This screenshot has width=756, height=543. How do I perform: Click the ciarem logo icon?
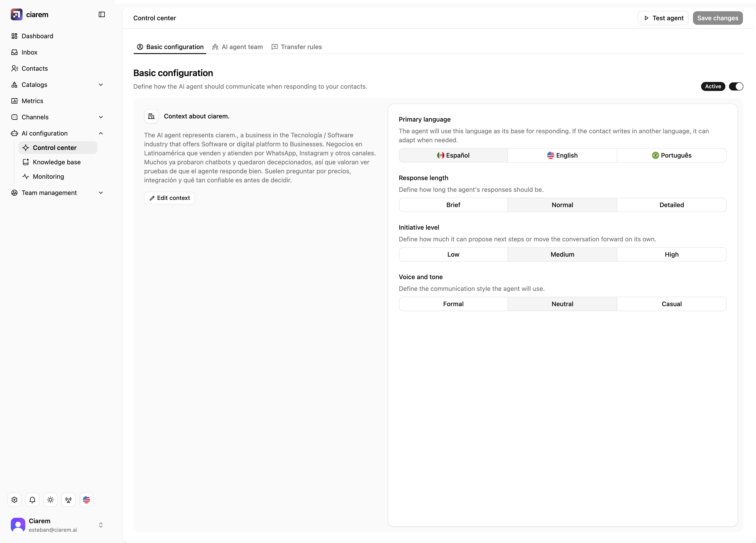coord(16,14)
